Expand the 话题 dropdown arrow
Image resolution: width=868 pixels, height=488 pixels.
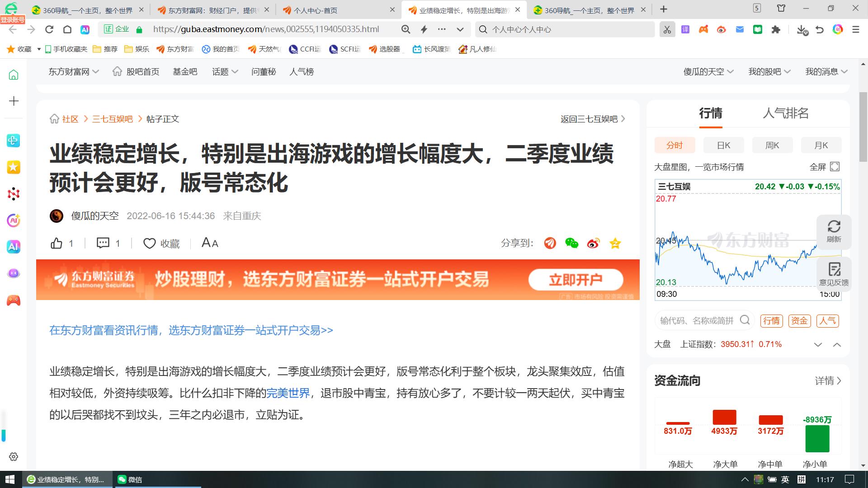(x=235, y=71)
